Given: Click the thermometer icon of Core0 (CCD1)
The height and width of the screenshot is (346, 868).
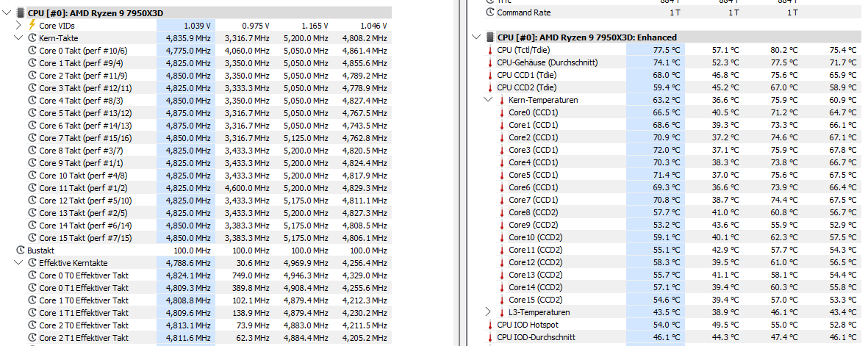Looking at the screenshot, I should (x=501, y=112).
